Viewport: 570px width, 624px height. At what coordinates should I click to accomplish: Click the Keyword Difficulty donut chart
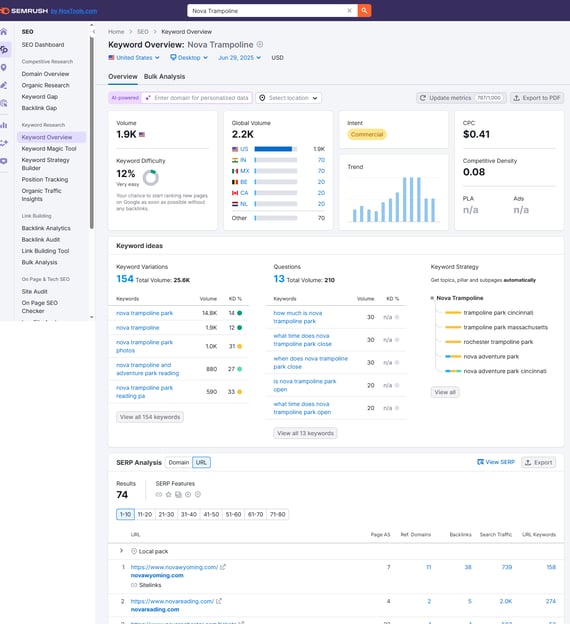[151, 178]
